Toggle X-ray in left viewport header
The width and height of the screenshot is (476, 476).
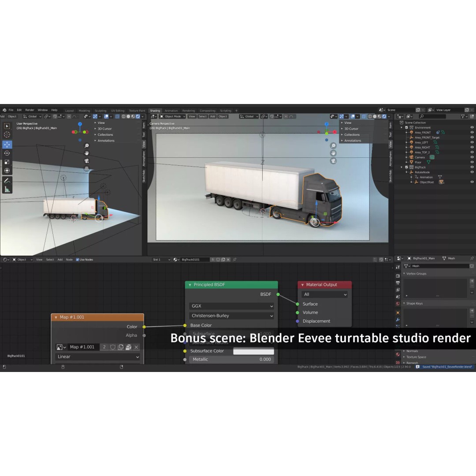click(x=117, y=116)
